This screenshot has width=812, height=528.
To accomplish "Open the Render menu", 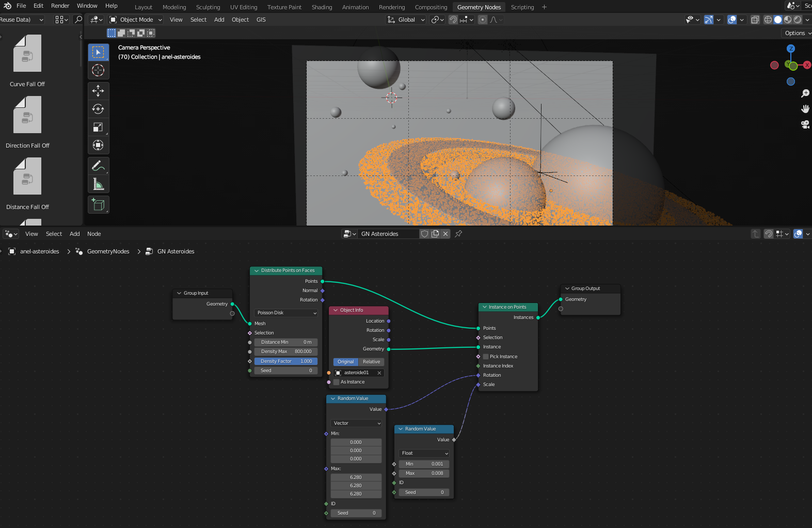I will point(60,6).
